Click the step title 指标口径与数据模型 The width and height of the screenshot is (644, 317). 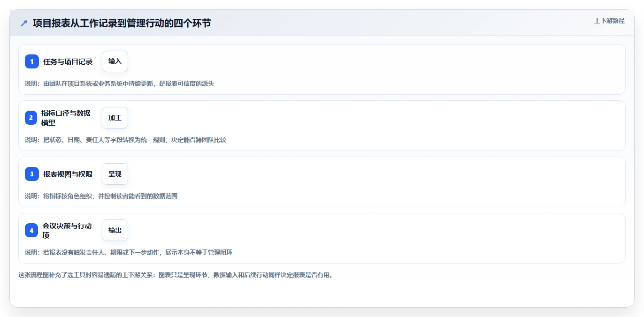pos(66,118)
